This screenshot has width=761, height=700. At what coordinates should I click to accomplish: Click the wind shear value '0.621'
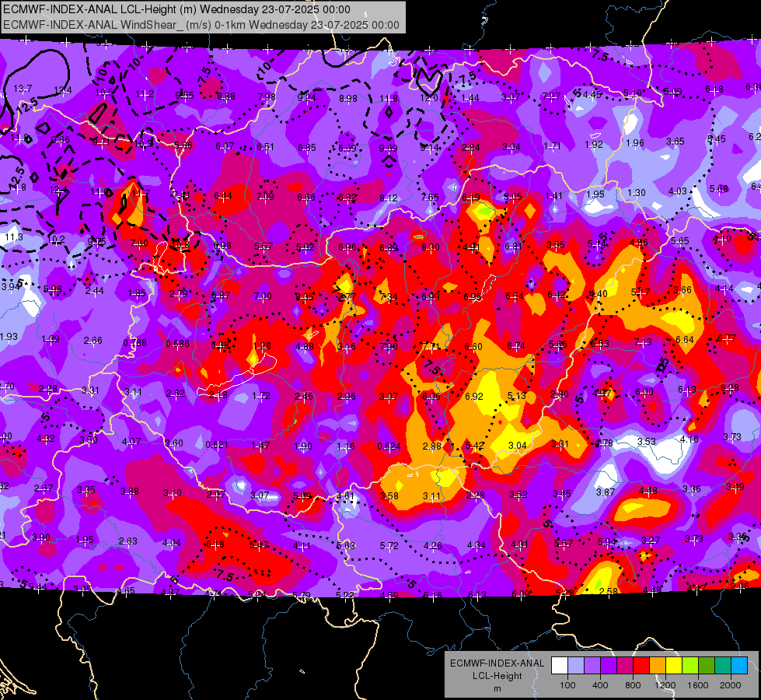[217, 444]
